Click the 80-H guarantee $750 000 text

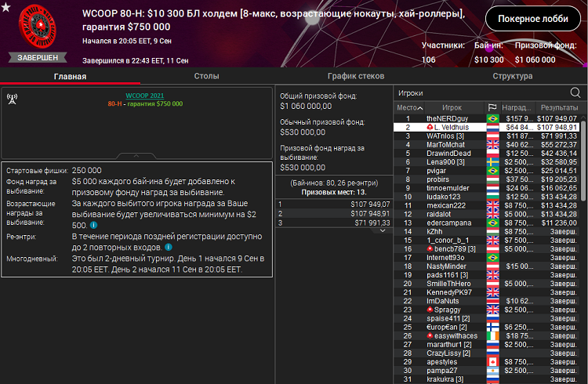(x=145, y=104)
